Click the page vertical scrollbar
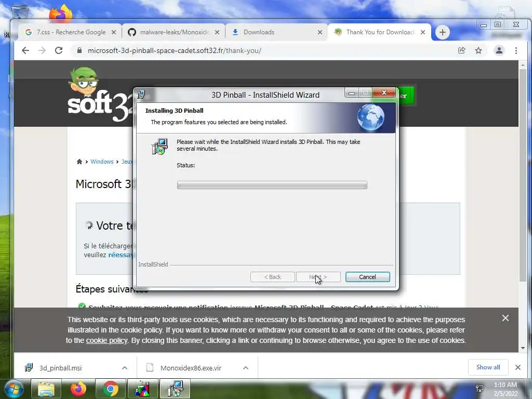 click(x=523, y=175)
